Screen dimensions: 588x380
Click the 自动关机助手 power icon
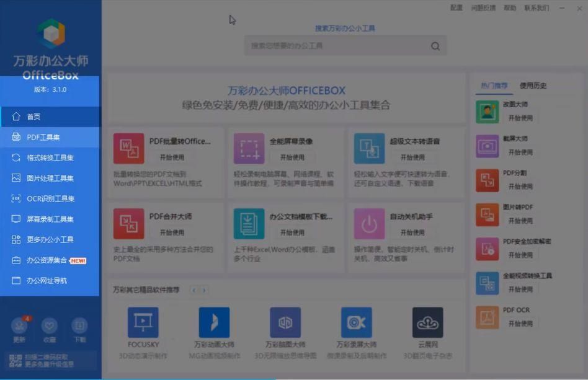[x=370, y=224]
